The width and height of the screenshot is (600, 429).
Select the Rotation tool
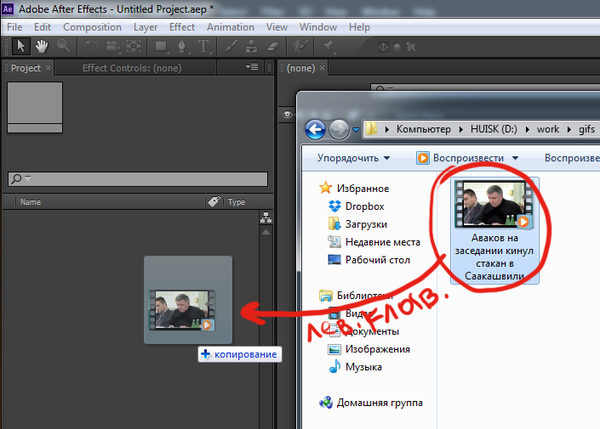pyautogui.click(x=90, y=47)
